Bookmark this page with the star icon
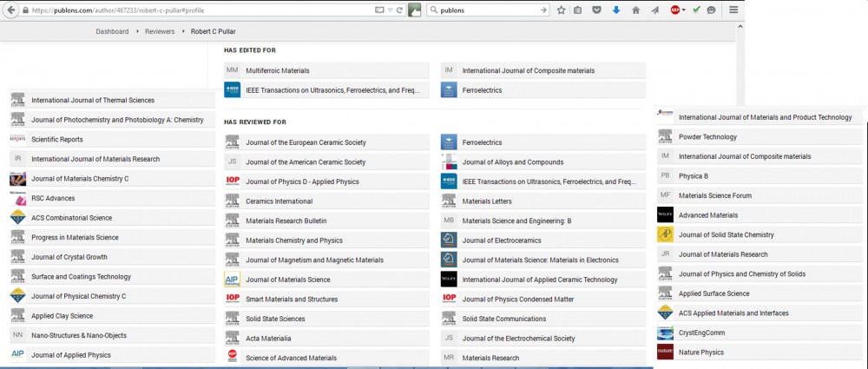The height and width of the screenshot is (369, 868). (562, 10)
